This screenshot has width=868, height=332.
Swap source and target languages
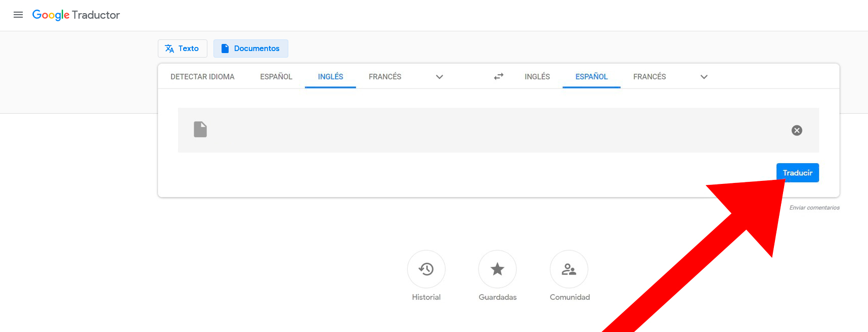coord(499,76)
